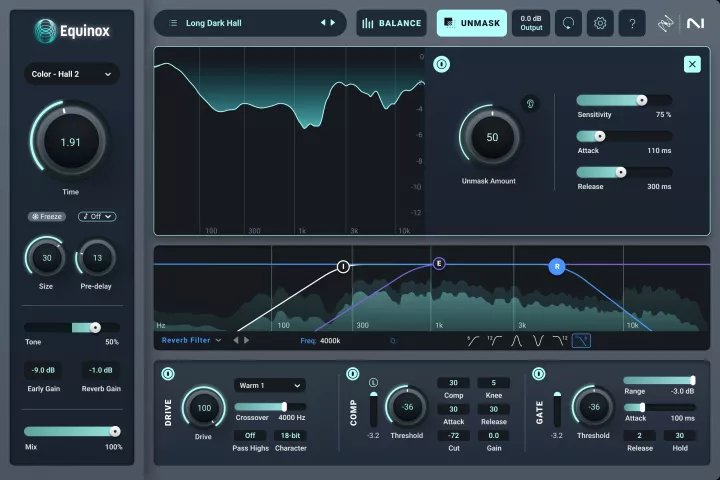
Task: Toggle the Freeze button
Action: pos(46,216)
